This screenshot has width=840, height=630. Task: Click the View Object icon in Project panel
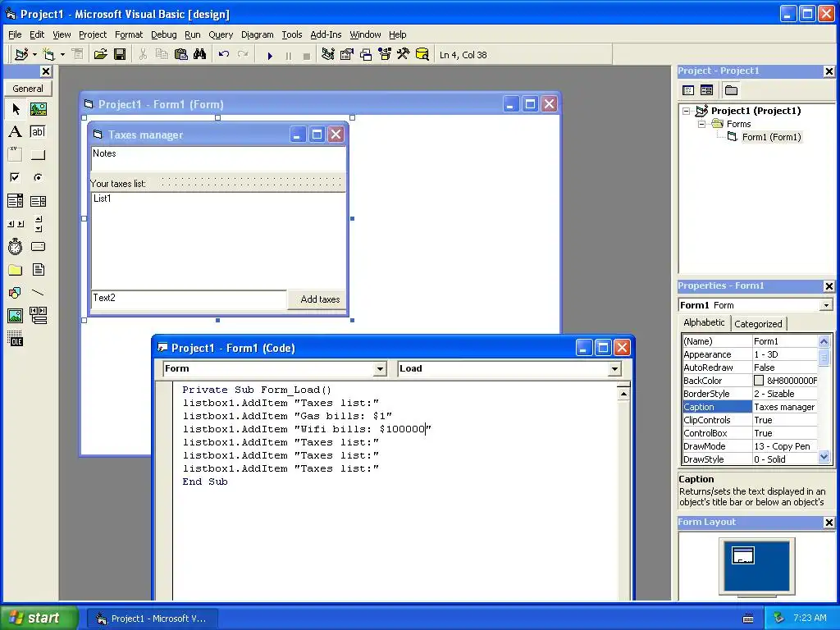(706, 90)
